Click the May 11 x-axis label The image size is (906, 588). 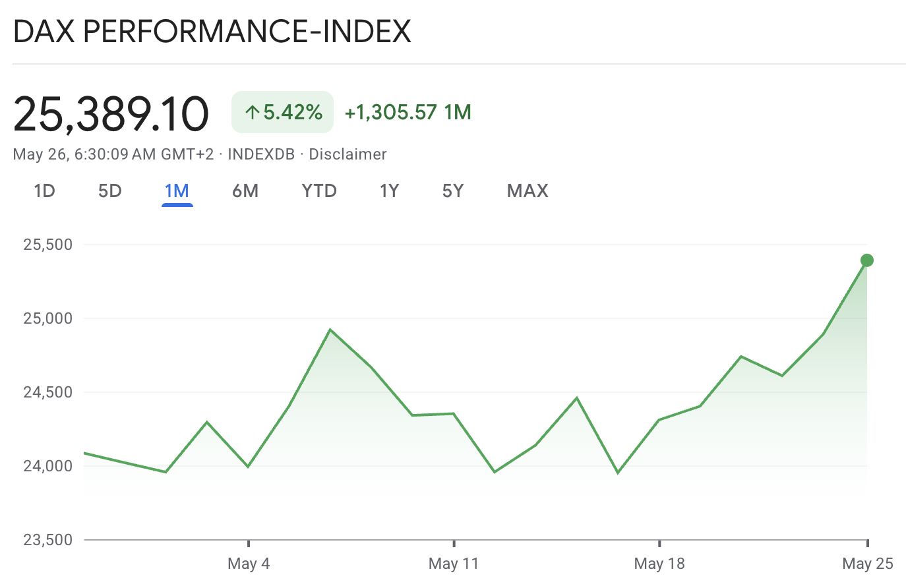click(x=454, y=564)
